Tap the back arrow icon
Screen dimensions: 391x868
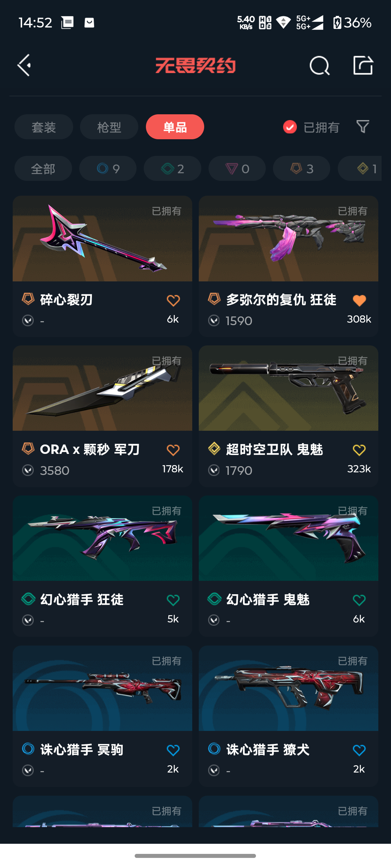24,65
